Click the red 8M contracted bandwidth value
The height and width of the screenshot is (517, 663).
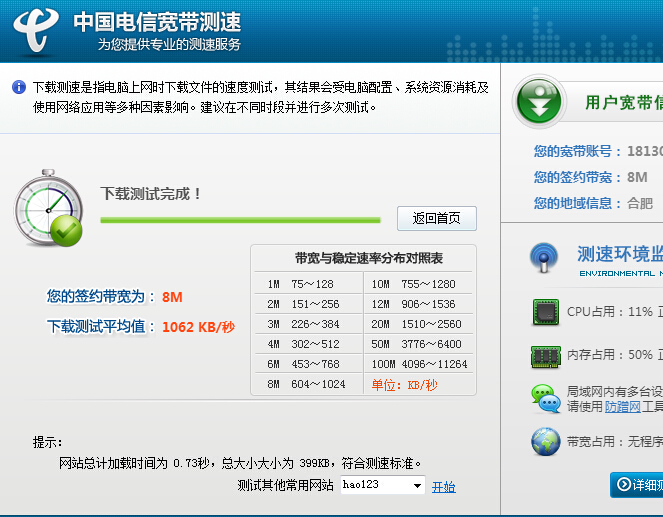[172, 297]
